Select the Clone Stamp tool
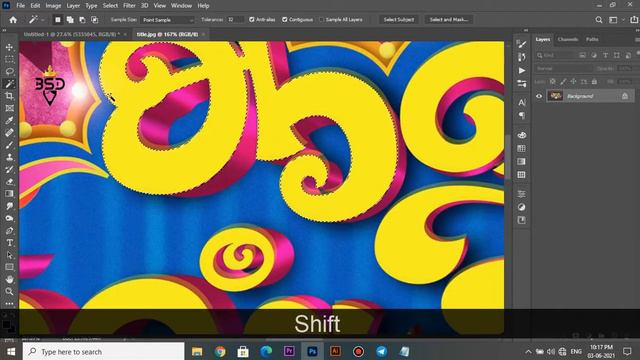This screenshot has height=360, width=640. click(x=9, y=157)
